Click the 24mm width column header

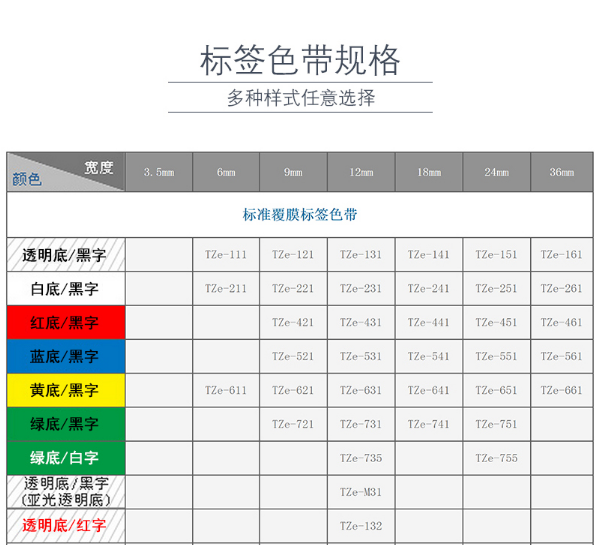coord(497,172)
